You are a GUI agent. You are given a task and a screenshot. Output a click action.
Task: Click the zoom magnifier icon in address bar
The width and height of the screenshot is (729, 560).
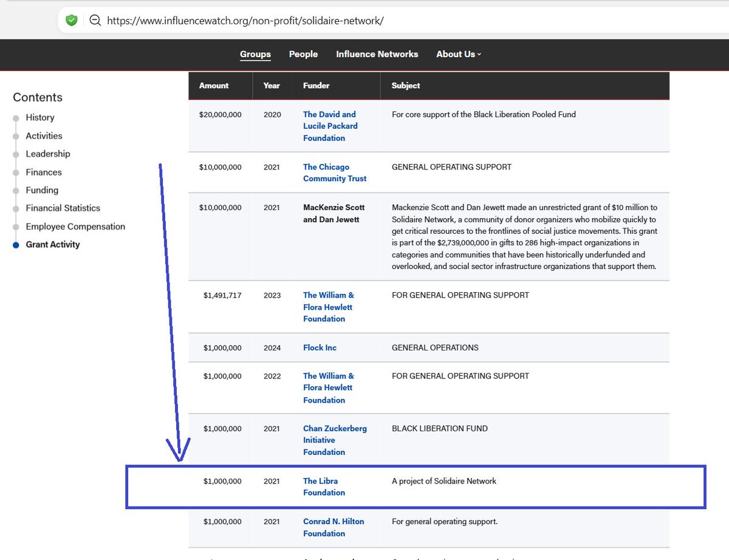95,20
